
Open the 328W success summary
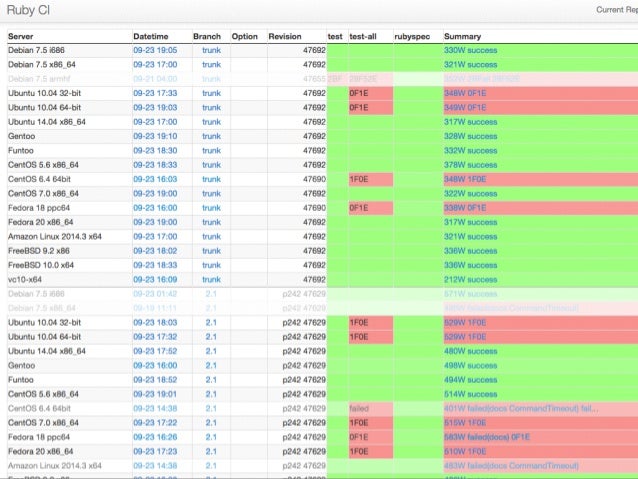coord(471,136)
